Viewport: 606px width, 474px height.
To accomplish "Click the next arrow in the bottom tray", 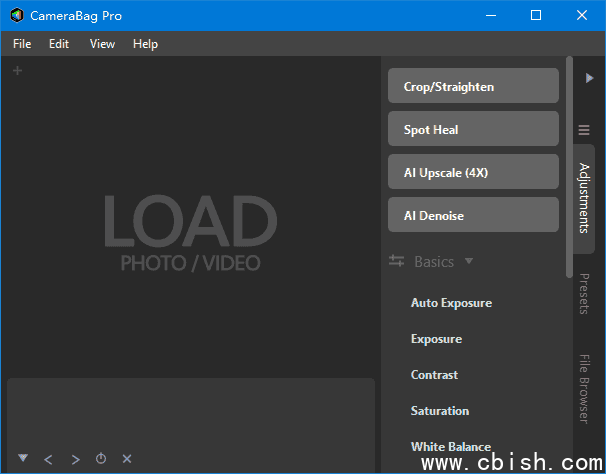I will 75,459.
